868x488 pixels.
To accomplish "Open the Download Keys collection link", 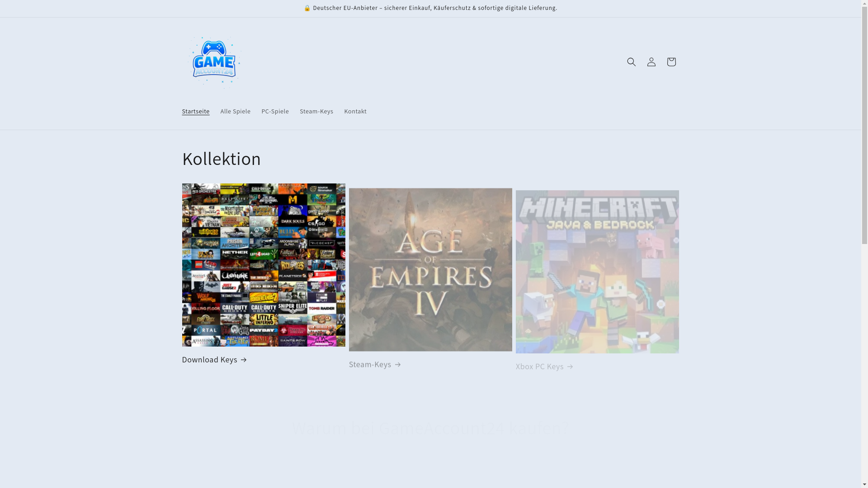I will (x=215, y=360).
